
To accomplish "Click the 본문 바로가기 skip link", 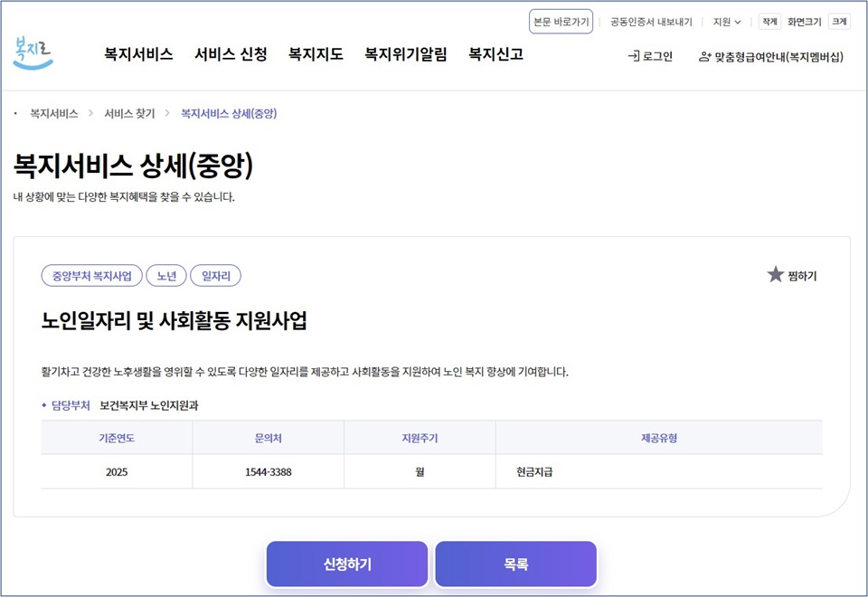I will click(x=561, y=21).
